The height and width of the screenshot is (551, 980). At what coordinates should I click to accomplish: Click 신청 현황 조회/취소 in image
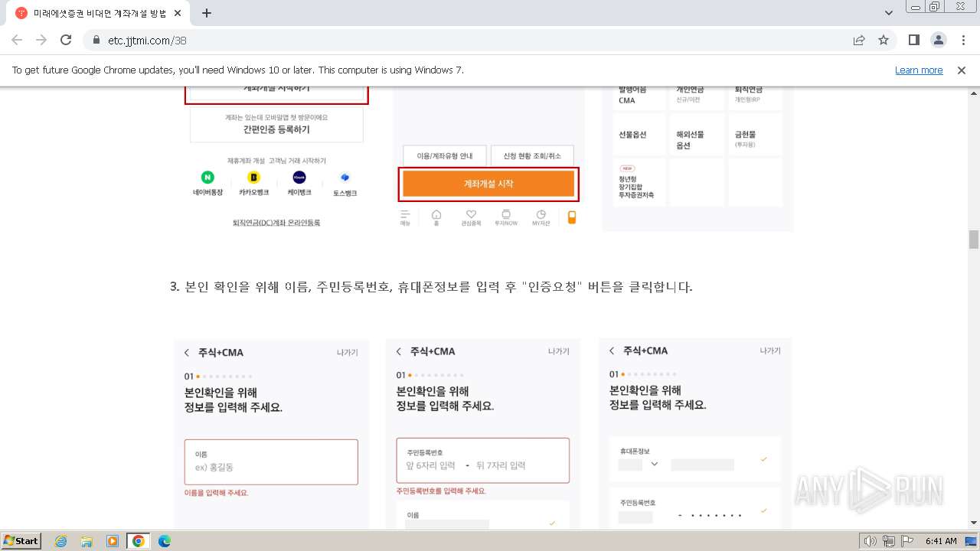coord(532,156)
